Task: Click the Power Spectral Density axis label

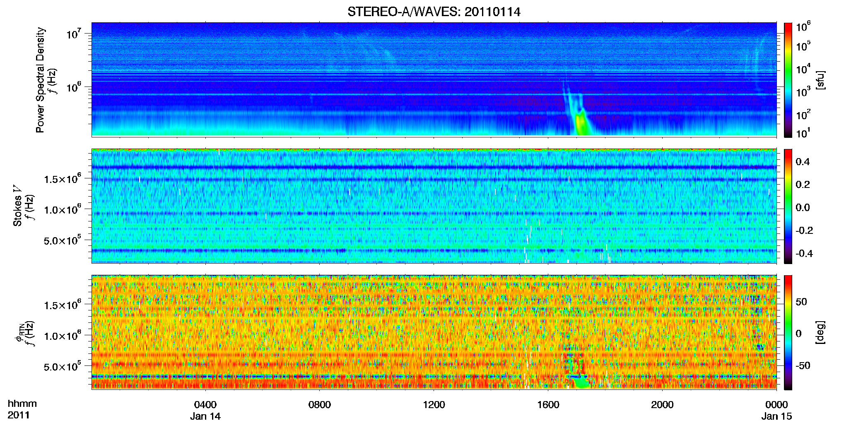Action: (x=40, y=80)
